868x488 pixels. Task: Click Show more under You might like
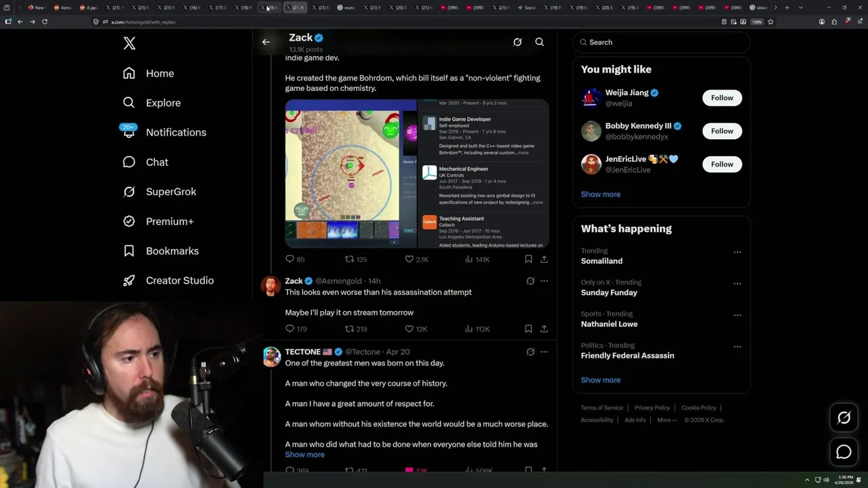601,195
